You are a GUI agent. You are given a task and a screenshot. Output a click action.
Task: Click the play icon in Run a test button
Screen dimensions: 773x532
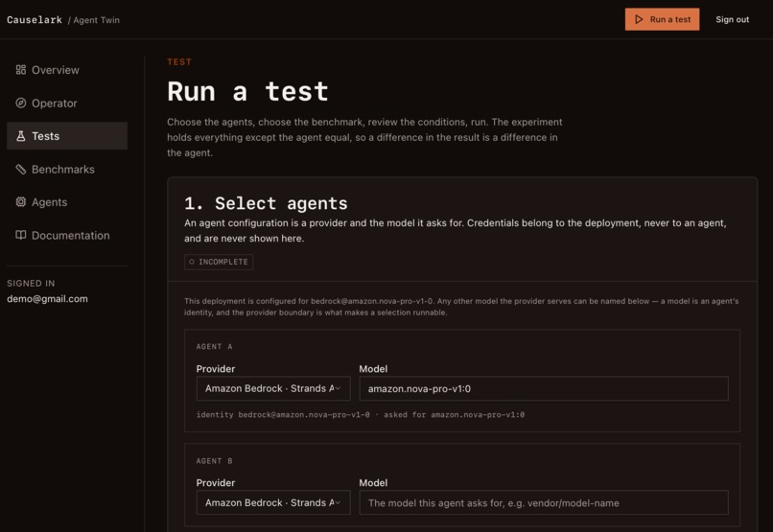[x=639, y=19]
